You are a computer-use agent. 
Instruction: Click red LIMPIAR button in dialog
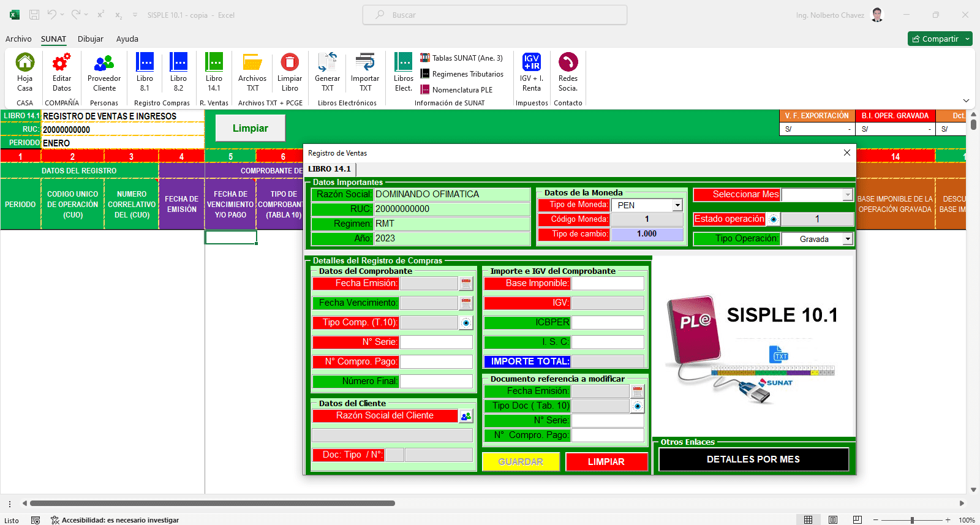point(606,462)
